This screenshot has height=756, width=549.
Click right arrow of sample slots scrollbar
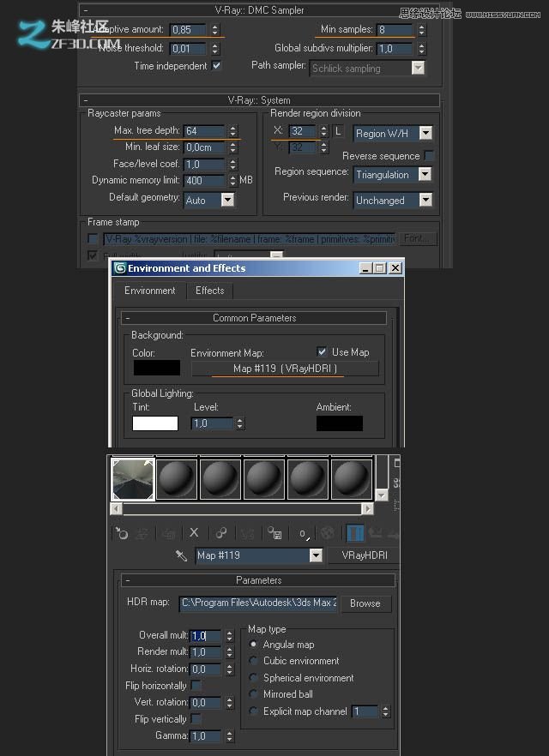pyautogui.click(x=367, y=508)
